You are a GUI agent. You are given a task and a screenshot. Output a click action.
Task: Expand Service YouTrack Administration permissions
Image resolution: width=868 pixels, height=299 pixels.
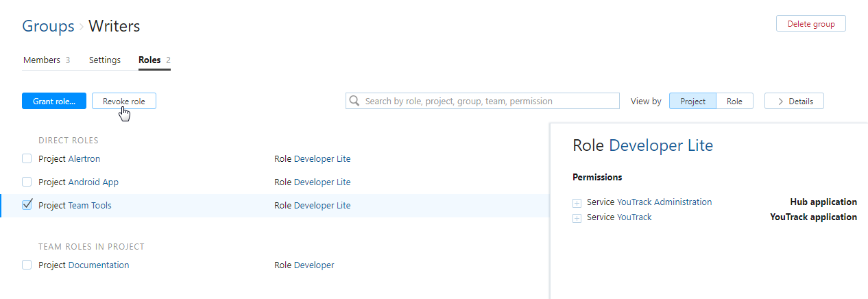577,203
